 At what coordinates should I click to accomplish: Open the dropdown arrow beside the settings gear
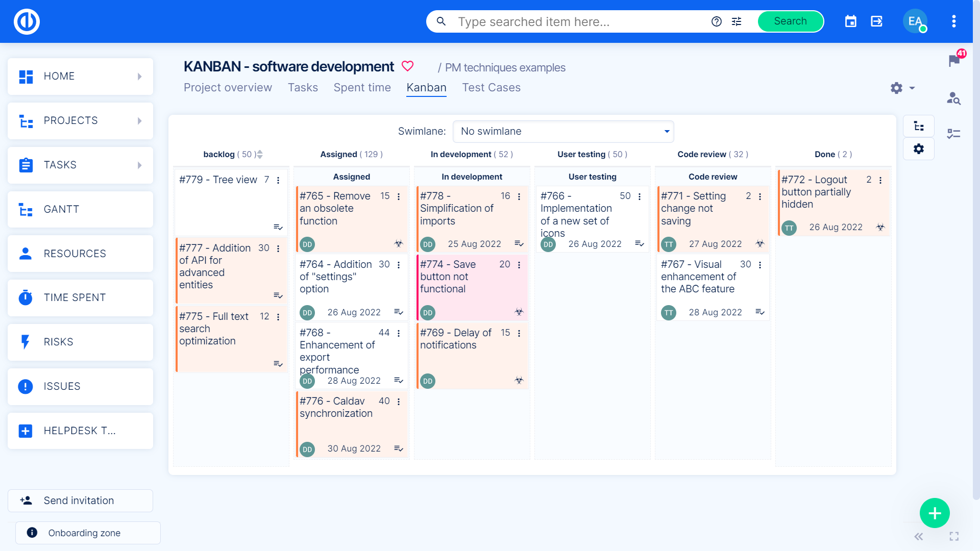click(912, 88)
